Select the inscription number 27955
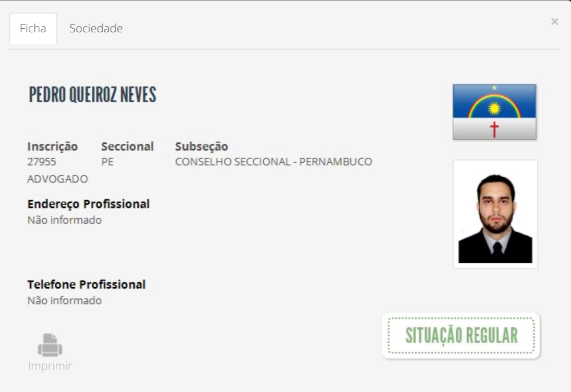 42,162
